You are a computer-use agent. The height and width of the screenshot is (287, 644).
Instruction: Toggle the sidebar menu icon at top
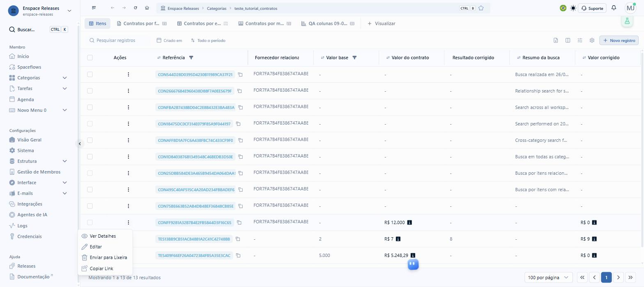(x=94, y=8)
